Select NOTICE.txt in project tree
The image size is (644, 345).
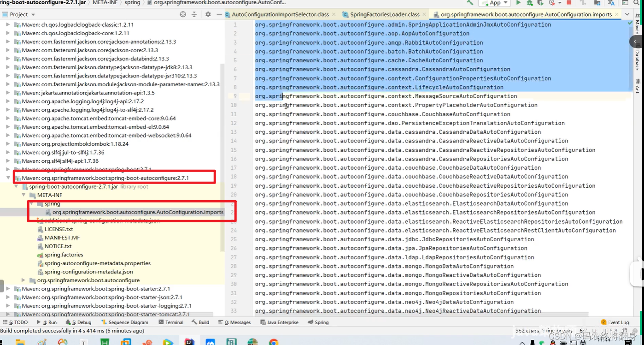(58, 246)
